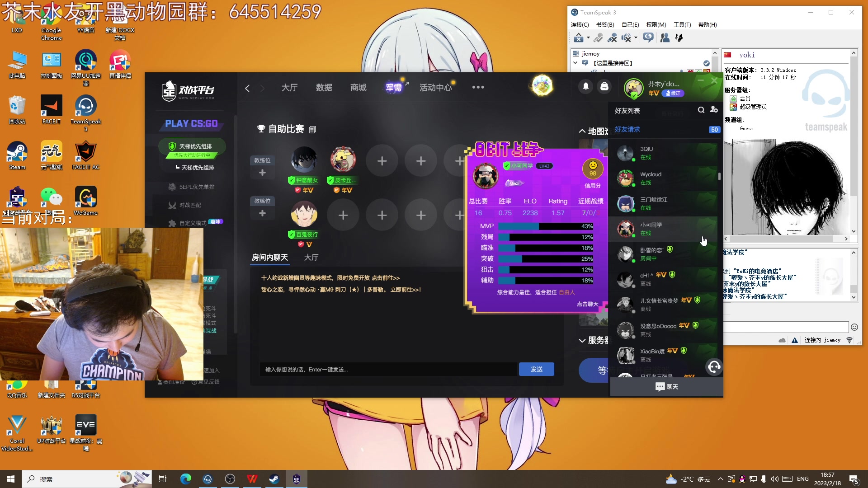
Task: Collapse the 这里是接待区 channel tree
Action: [x=576, y=63]
